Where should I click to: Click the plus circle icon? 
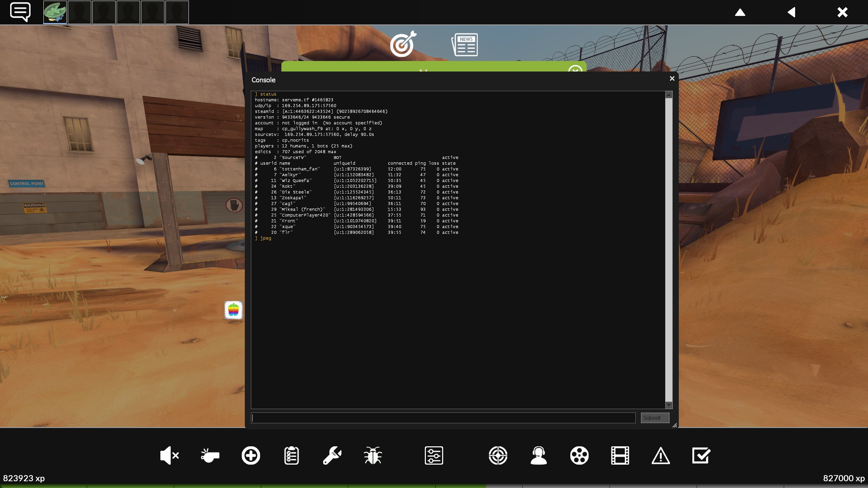251,455
